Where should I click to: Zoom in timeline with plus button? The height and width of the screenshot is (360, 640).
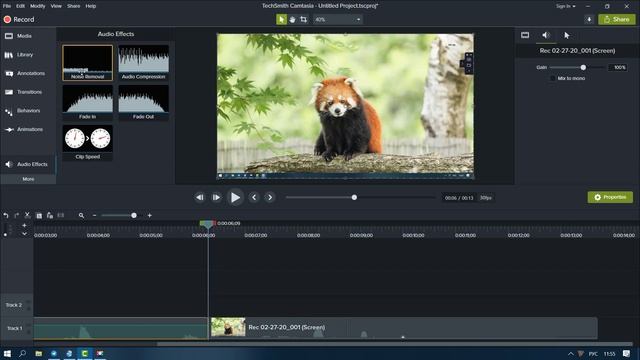(149, 216)
